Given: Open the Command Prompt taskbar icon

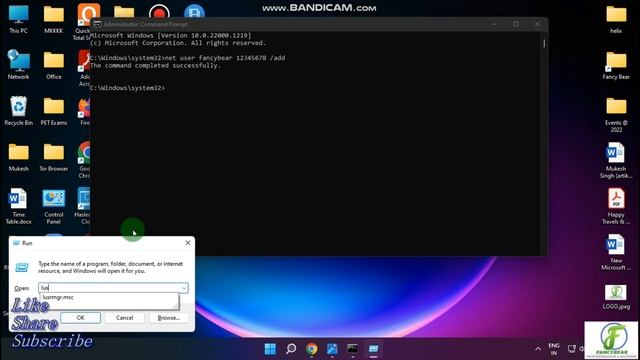Looking at the screenshot, I should 353,349.
